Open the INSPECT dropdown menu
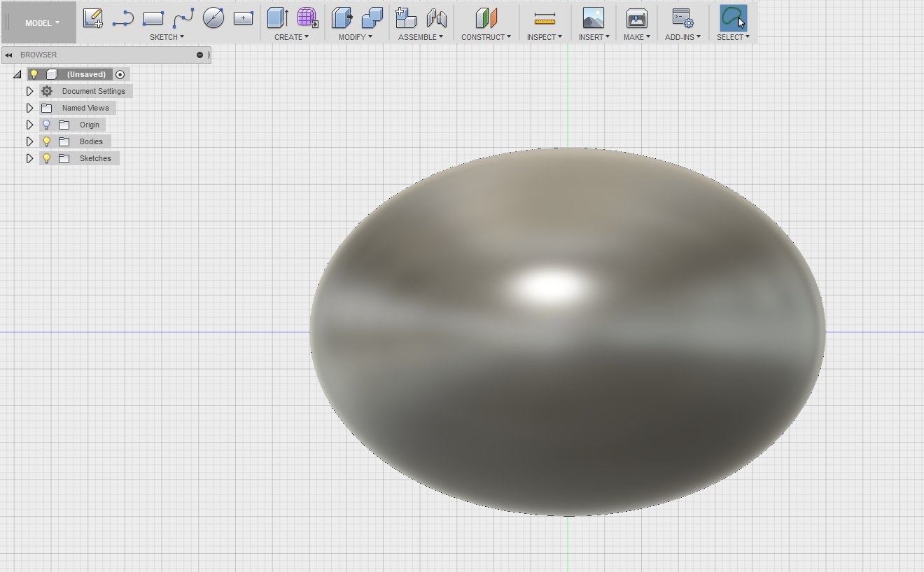Image resolution: width=924 pixels, height=572 pixels. [x=545, y=37]
